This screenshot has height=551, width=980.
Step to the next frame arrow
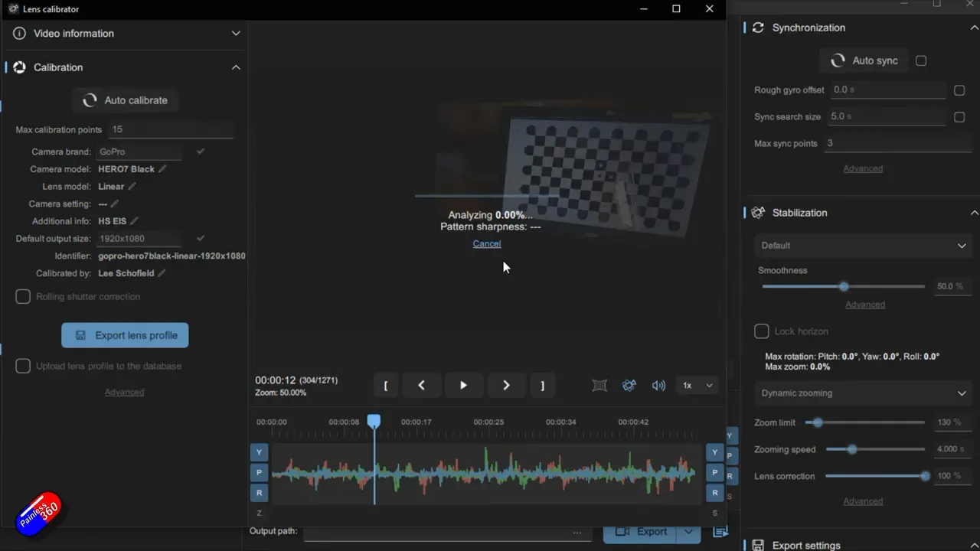506,386
